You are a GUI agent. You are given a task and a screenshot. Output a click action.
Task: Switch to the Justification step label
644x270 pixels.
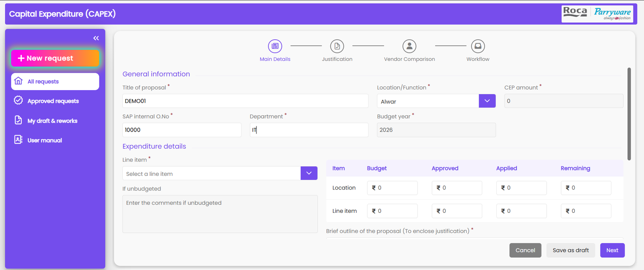(337, 59)
